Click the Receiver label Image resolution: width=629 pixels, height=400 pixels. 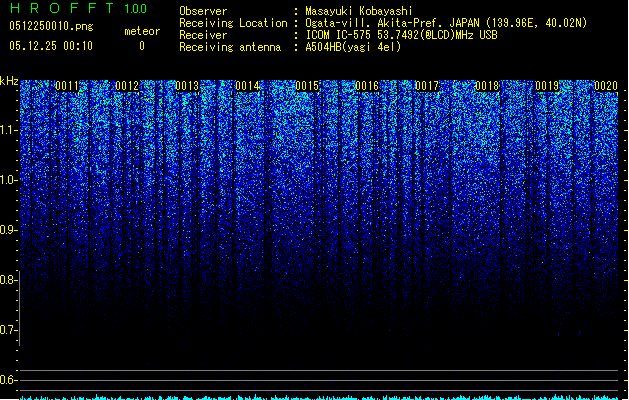203,35
